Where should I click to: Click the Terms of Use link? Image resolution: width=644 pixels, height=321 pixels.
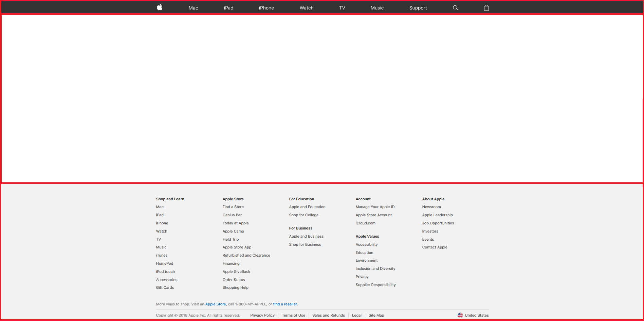pos(293,315)
